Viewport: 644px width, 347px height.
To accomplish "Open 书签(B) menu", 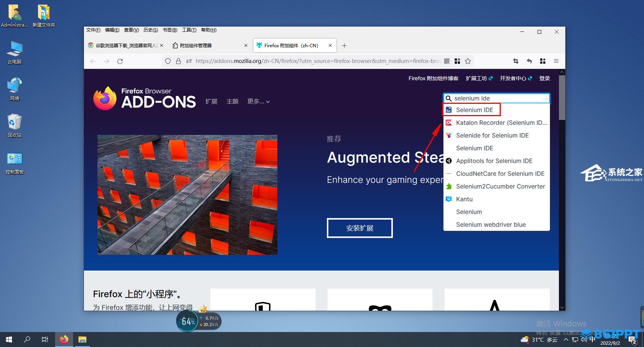I will point(170,30).
